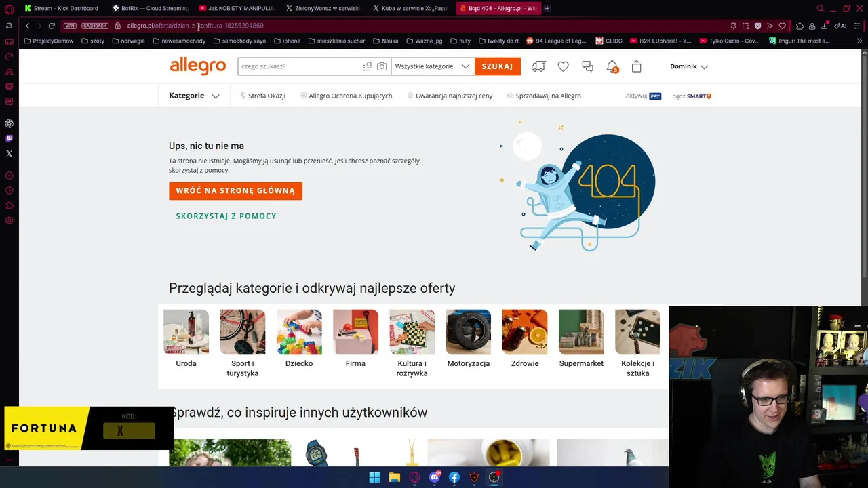
Task: Open a new browser tab with plus
Action: [x=547, y=8]
